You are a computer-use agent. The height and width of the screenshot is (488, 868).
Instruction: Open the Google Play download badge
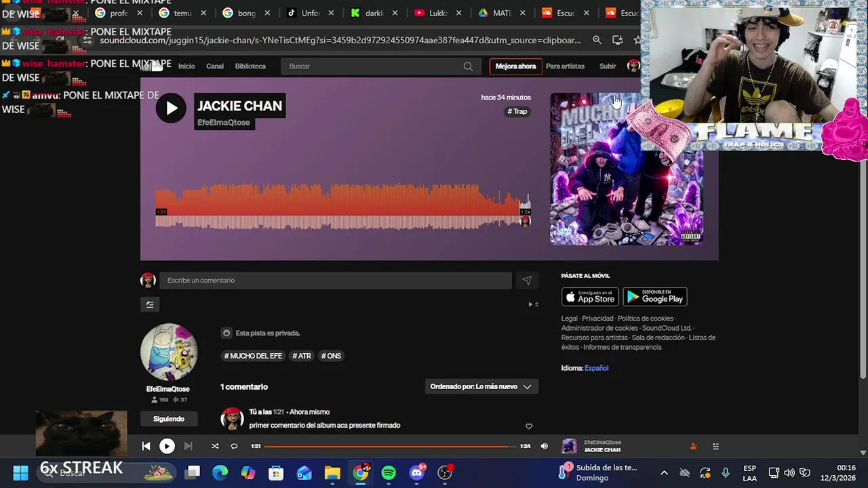(x=655, y=297)
